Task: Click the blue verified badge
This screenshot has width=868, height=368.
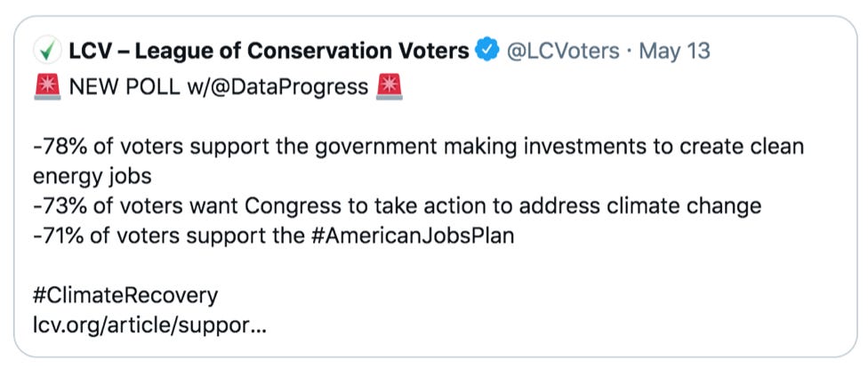Action: 487,51
